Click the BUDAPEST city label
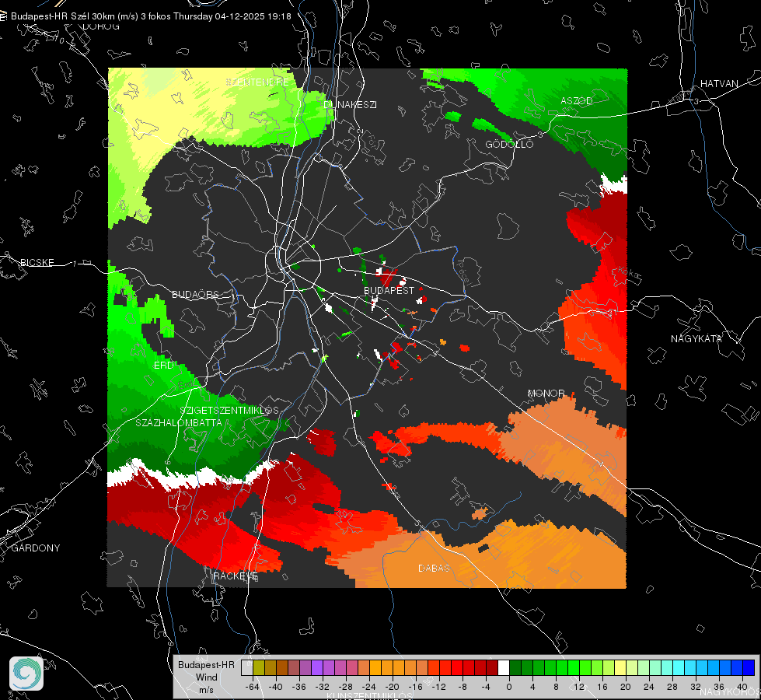 389,290
